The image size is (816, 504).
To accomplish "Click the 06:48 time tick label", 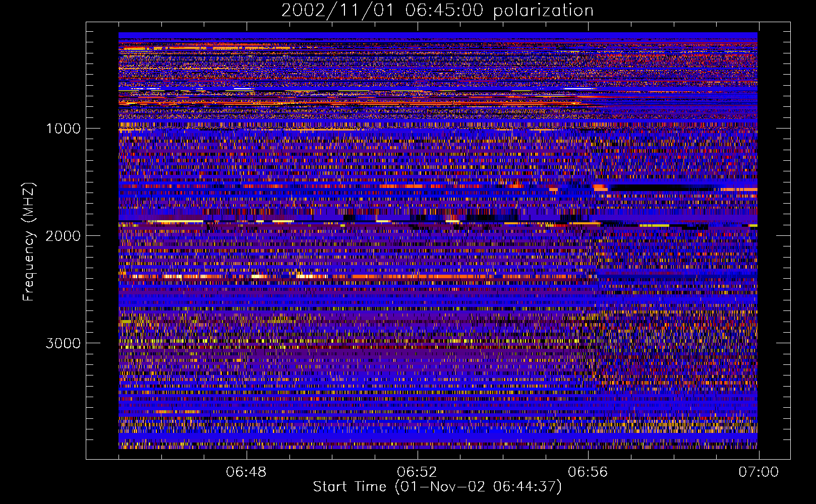I will click(246, 472).
